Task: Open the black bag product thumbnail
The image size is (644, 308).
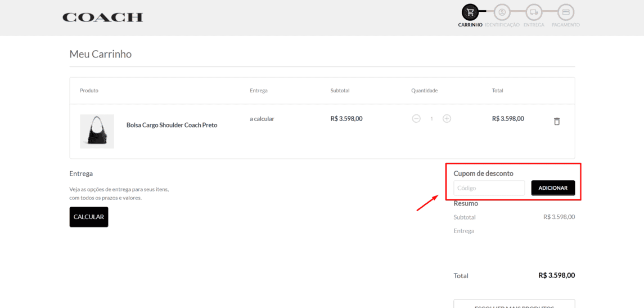Action: (97, 131)
